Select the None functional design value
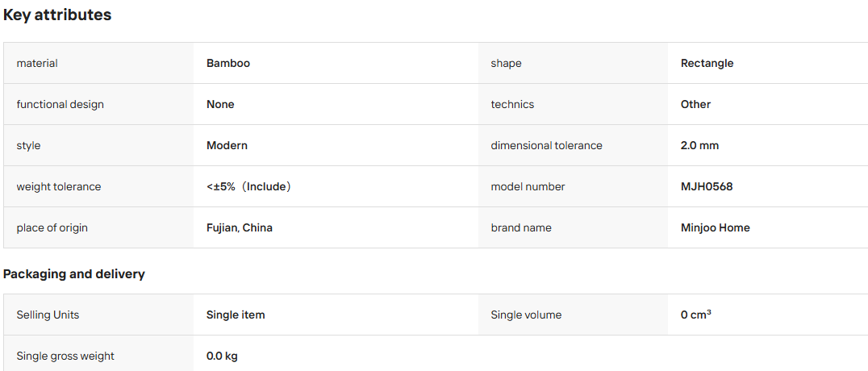Image resolution: width=868 pixels, height=371 pixels. coord(220,104)
